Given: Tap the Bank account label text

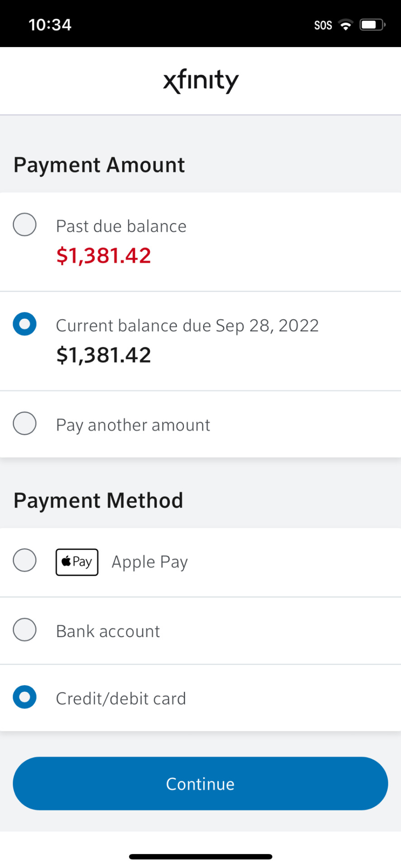Looking at the screenshot, I should pos(108,631).
